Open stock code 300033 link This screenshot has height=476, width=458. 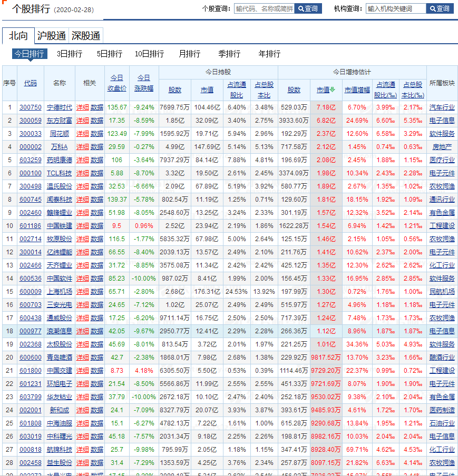31,134
